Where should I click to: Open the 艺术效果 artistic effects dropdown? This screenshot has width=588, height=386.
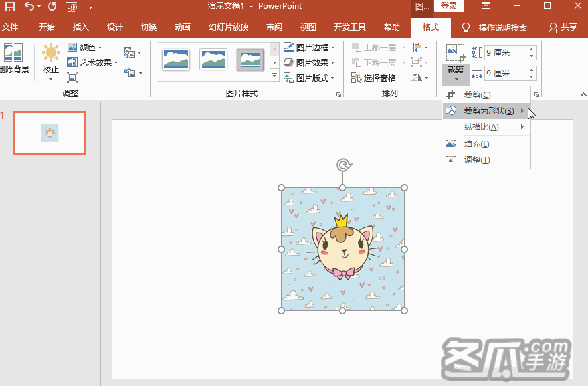[x=92, y=62]
